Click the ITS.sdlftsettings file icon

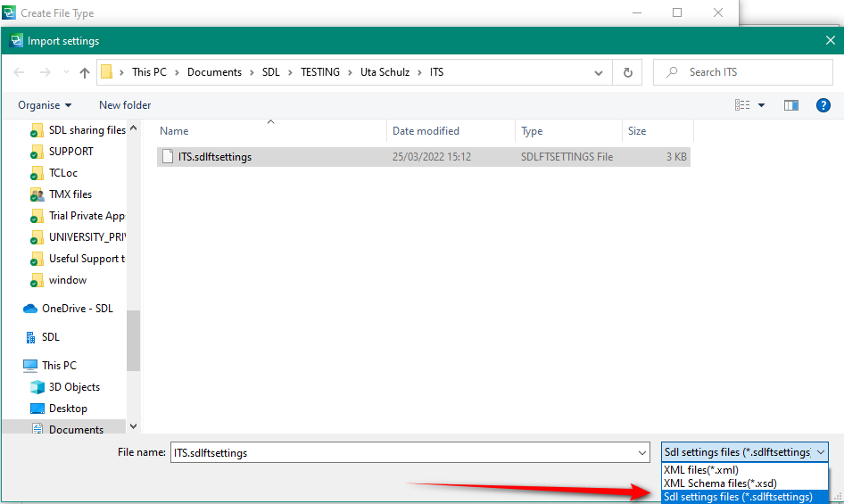point(168,157)
